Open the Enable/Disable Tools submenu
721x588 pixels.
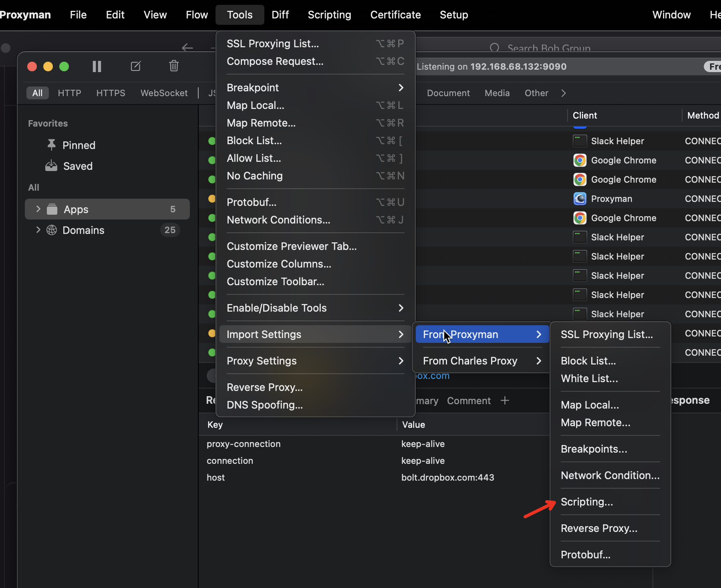point(315,308)
